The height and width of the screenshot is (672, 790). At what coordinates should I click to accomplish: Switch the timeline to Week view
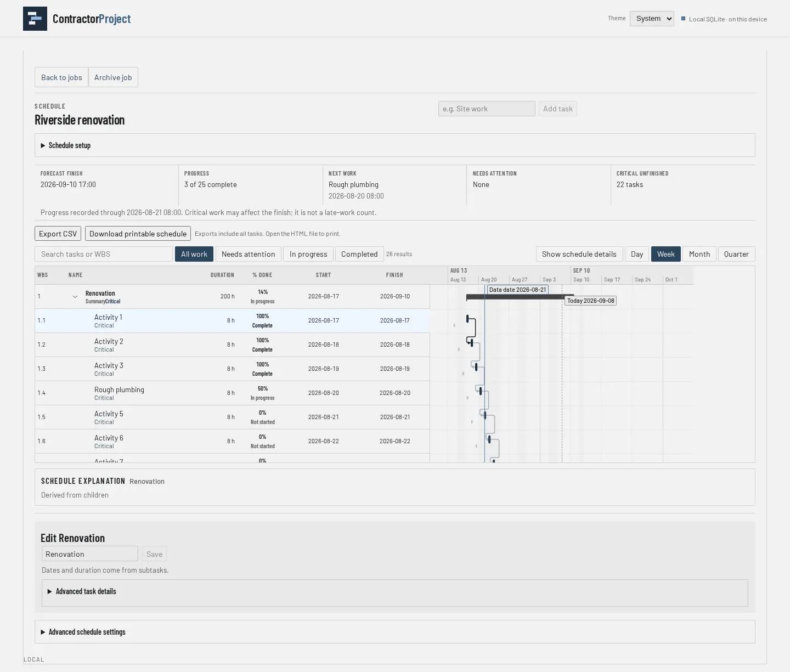666,254
